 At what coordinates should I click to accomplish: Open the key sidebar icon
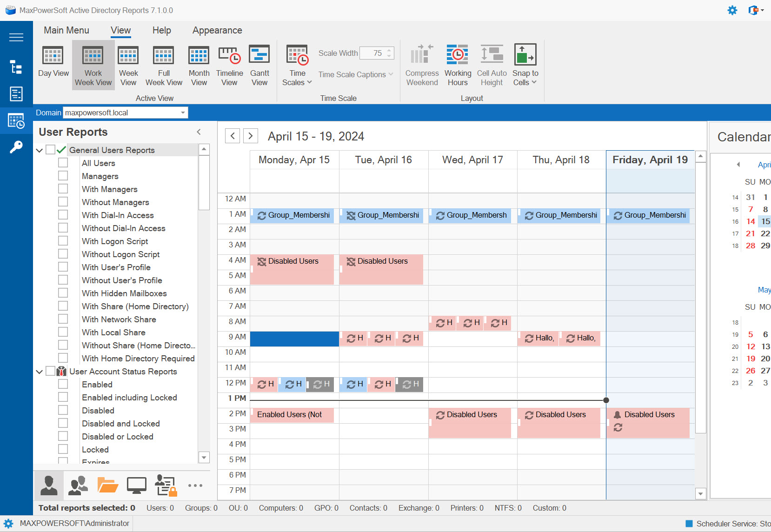coord(16,147)
